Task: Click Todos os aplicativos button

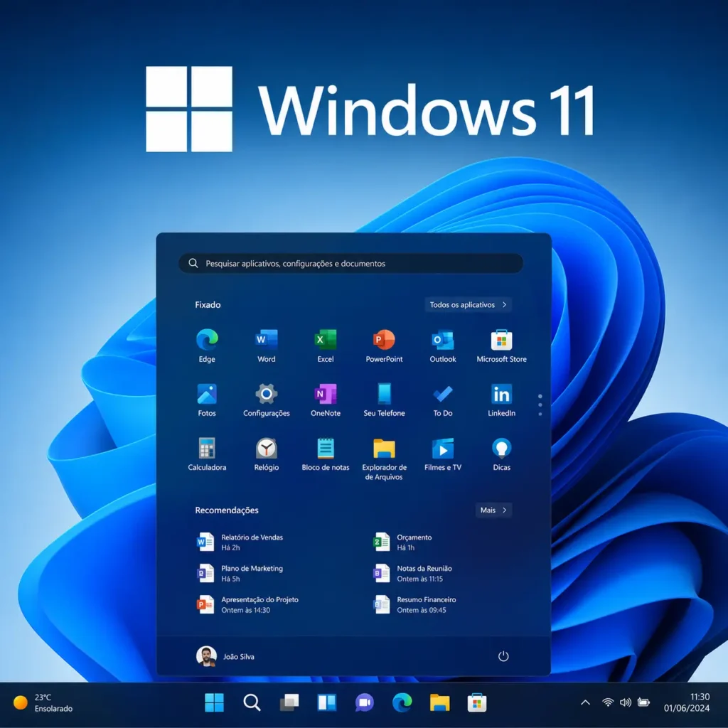Action: click(x=468, y=304)
